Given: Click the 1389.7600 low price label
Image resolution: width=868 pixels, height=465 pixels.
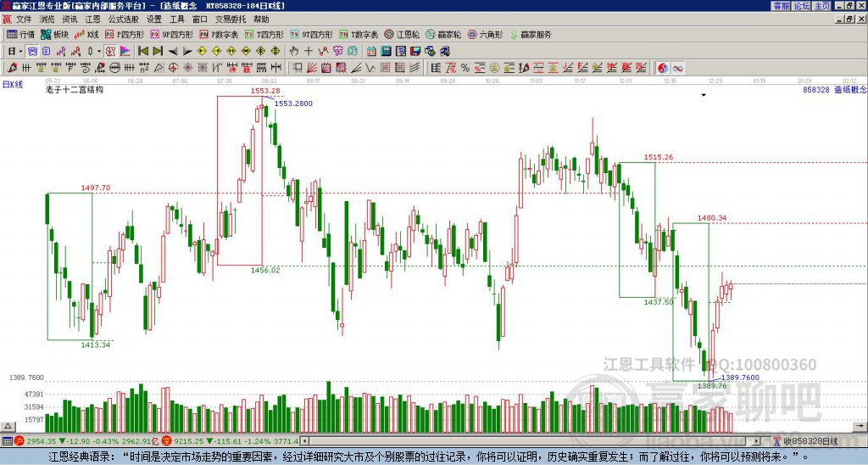Looking at the screenshot, I should pyautogui.click(x=739, y=378).
